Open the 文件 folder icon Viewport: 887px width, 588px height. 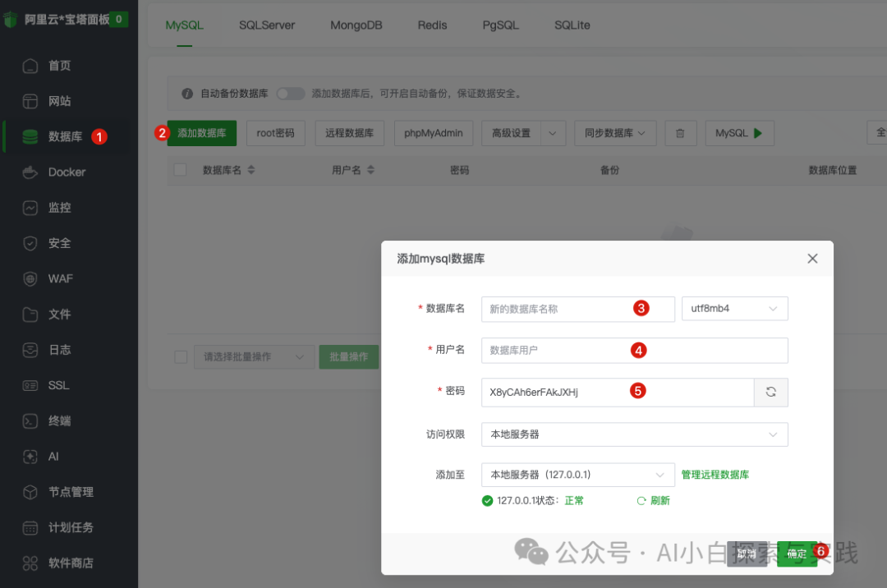(x=30, y=315)
